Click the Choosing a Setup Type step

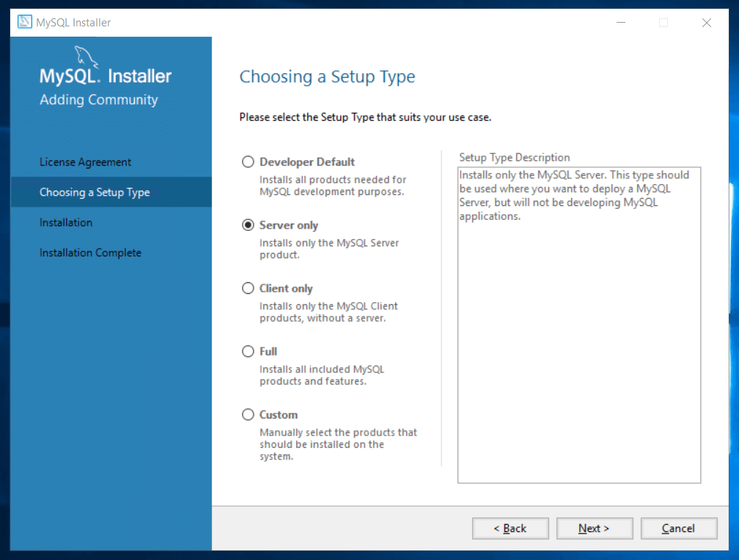(x=95, y=192)
